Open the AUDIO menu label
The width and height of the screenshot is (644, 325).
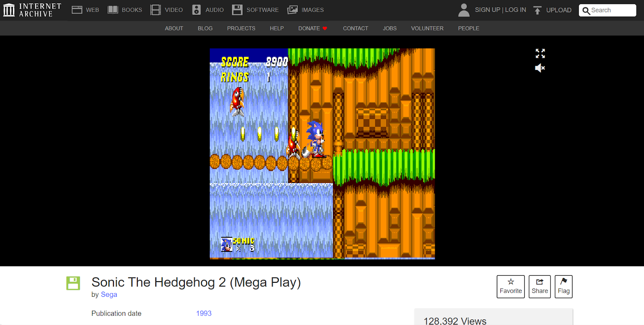pyautogui.click(x=215, y=10)
